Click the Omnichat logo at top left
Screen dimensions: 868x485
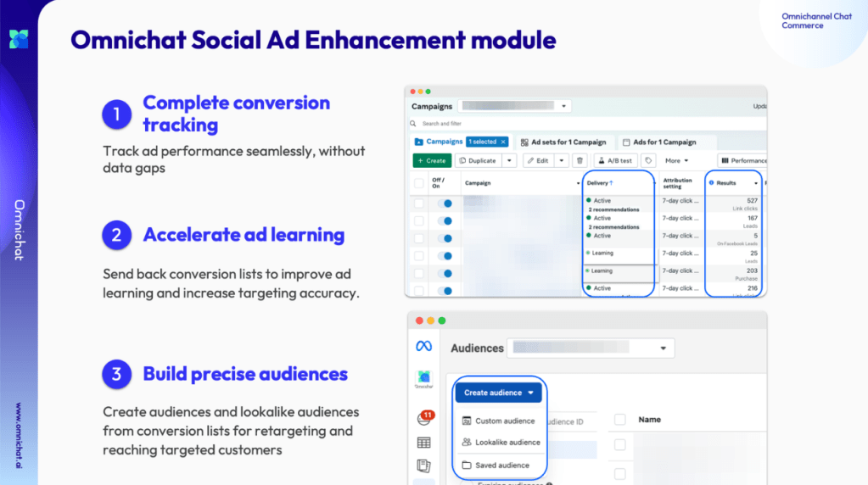point(19,38)
